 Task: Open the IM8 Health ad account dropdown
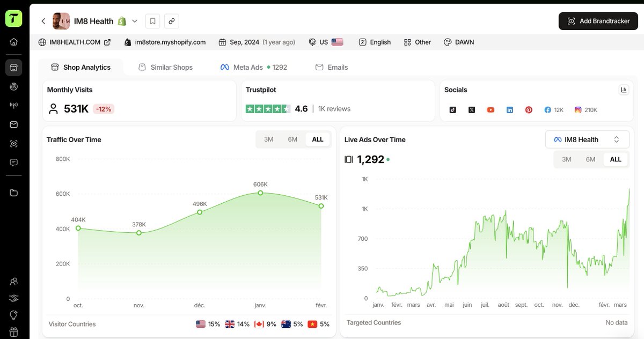587,139
